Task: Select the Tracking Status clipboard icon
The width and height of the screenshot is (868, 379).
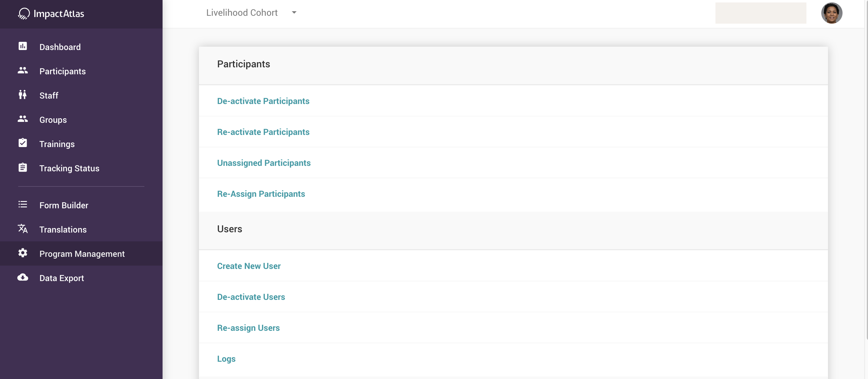Action: pyautogui.click(x=22, y=167)
